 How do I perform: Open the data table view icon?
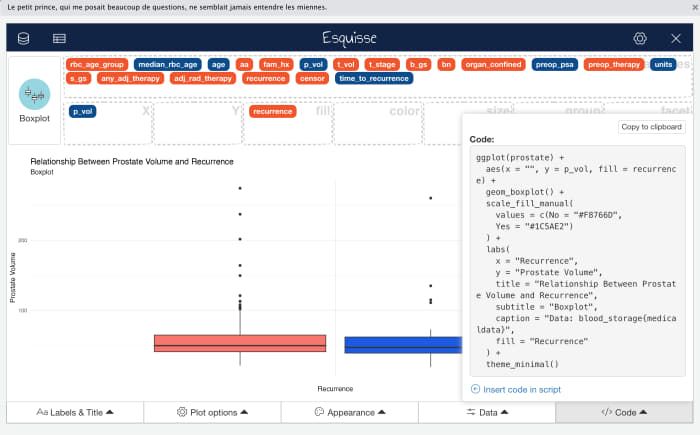tap(59, 38)
